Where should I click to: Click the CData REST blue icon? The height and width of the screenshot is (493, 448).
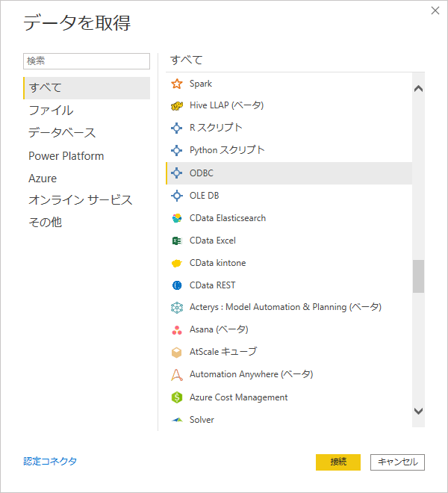[177, 285]
